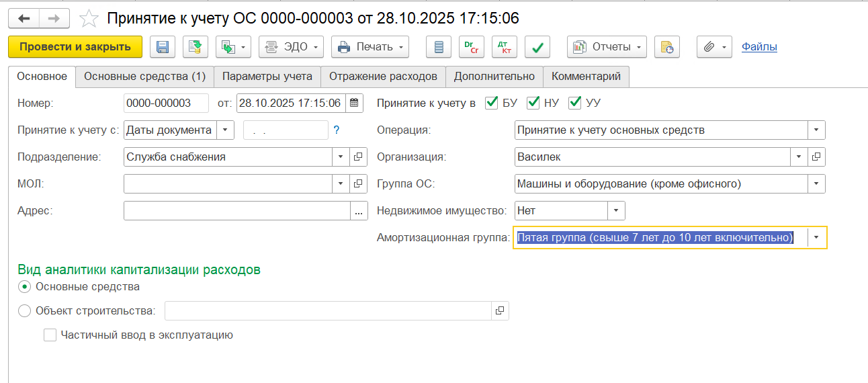The width and height of the screenshot is (868, 383).
Task: Open the ЭДО menu
Action: pyautogui.click(x=291, y=47)
